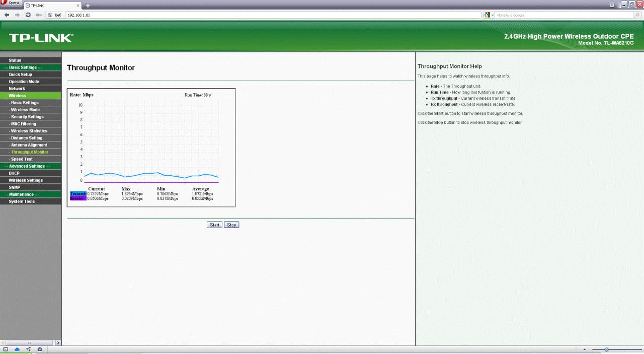
Task: Click the Start throughput monitor button
Action: coord(214,225)
